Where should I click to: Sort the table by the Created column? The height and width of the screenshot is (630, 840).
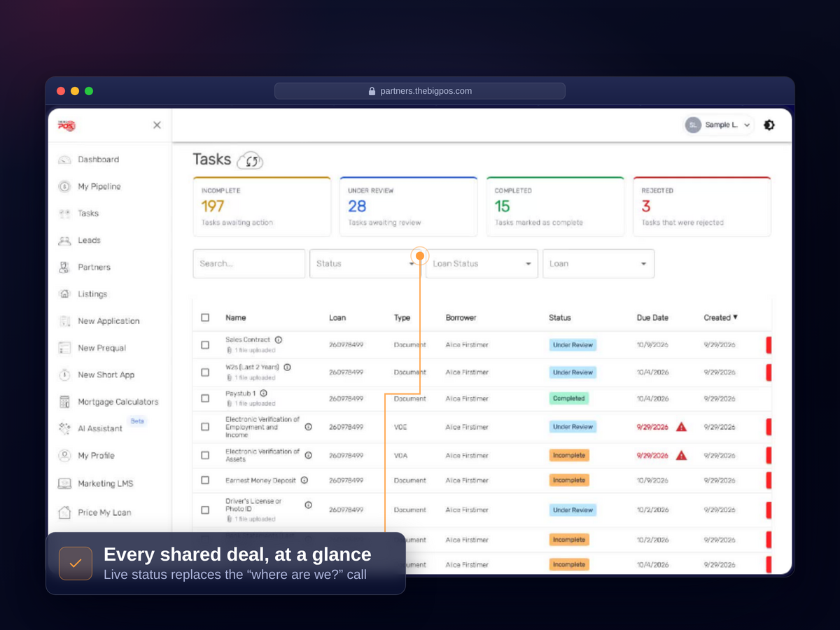click(x=720, y=318)
